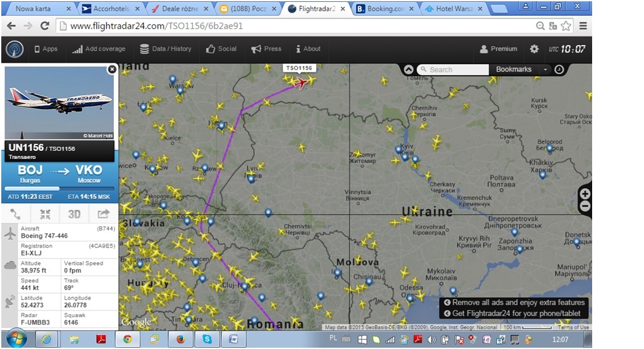Open Chrome from the taskbar
Viewport: 644px width, 349px height.
(x=128, y=339)
